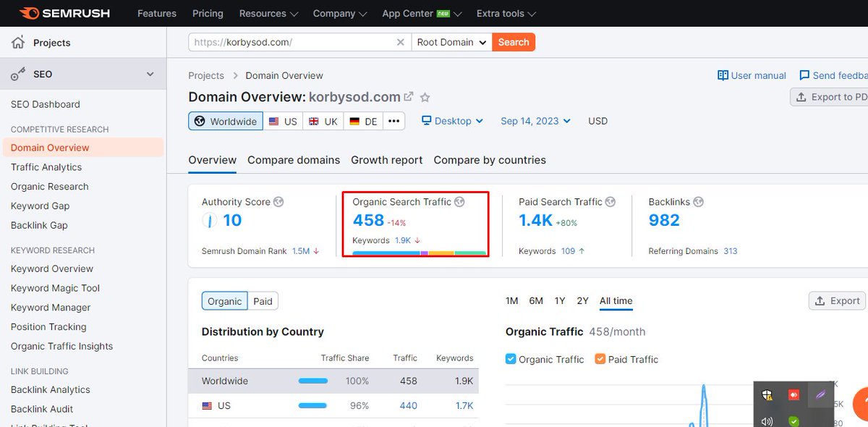
Task: Click the Organic Search Traffic info icon
Action: 459,202
